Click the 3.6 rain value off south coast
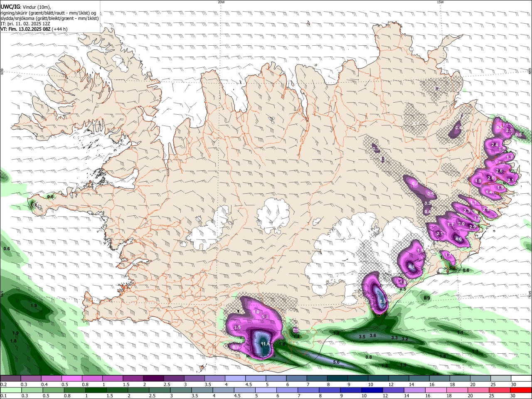 (373, 336)
